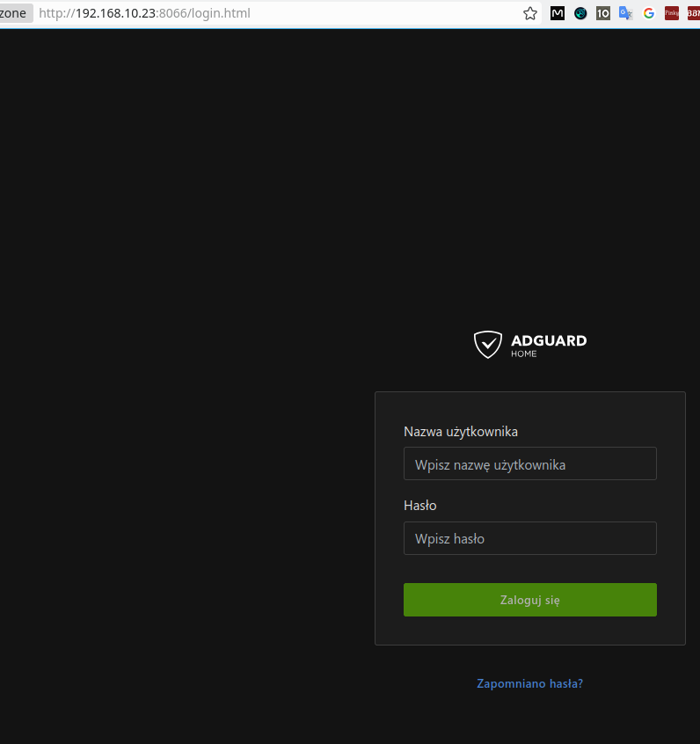This screenshot has width=700, height=744.
Task: Bookmark this page with the star icon
Action: pos(530,13)
